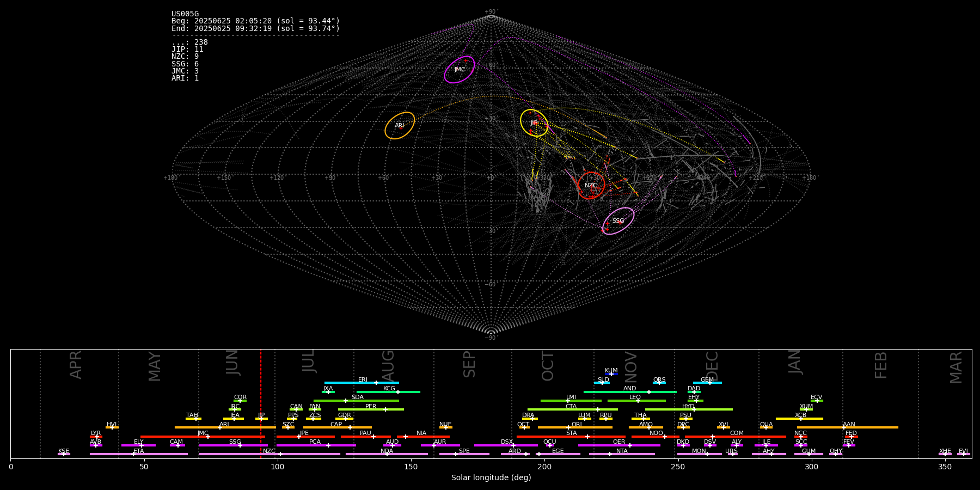Viewport: 980px width, 490px height.
Task: Select the '...: 238' sporadic count entry
Action: pyautogui.click(x=189, y=42)
